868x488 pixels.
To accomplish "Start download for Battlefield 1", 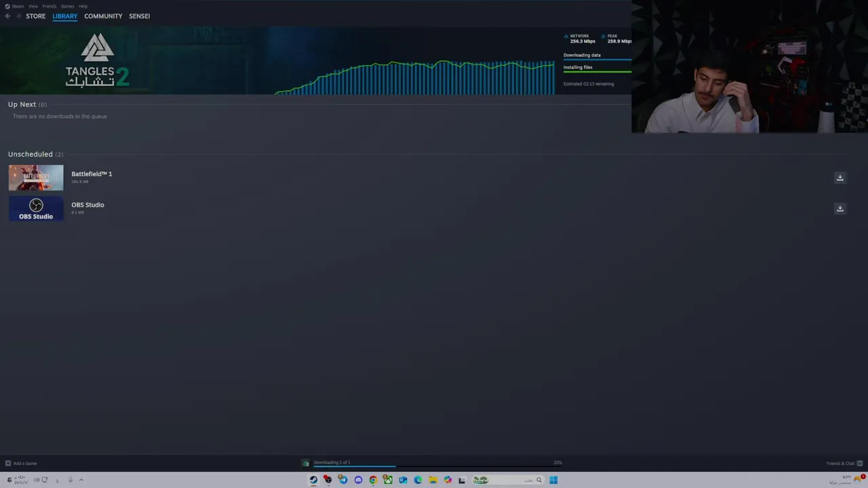I will click(840, 178).
